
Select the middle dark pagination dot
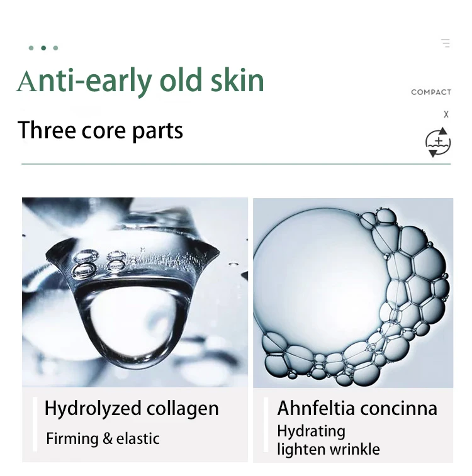pyautogui.click(x=43, y=48)
